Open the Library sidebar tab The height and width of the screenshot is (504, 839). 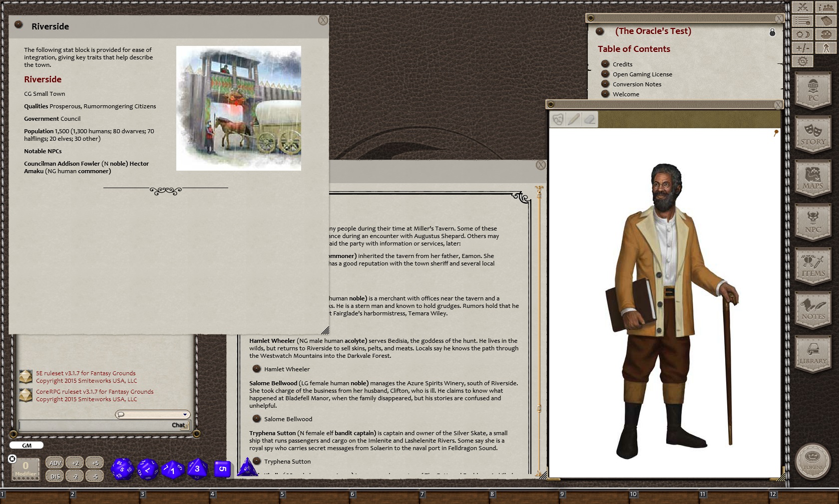tap(813, 353)
